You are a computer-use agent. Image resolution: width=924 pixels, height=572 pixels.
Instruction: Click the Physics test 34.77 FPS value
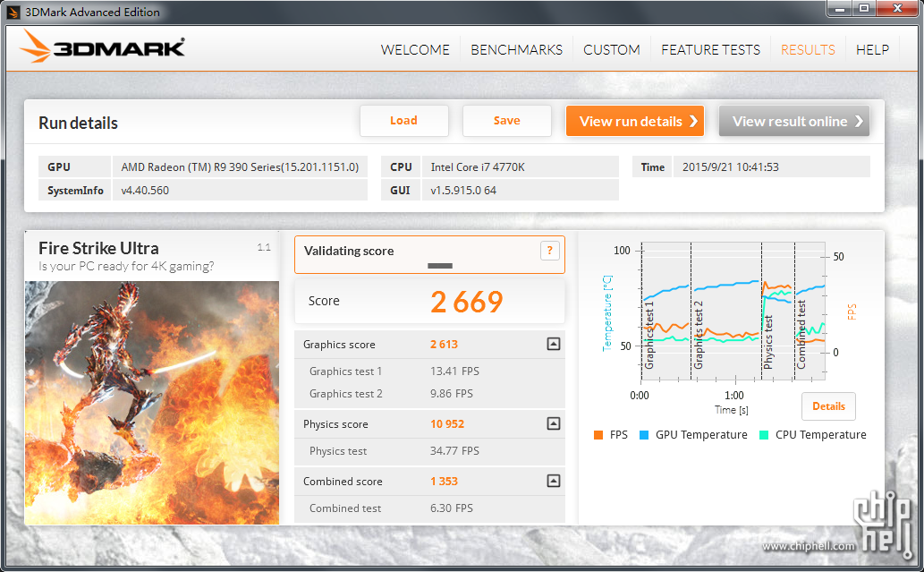click(454, 451)
